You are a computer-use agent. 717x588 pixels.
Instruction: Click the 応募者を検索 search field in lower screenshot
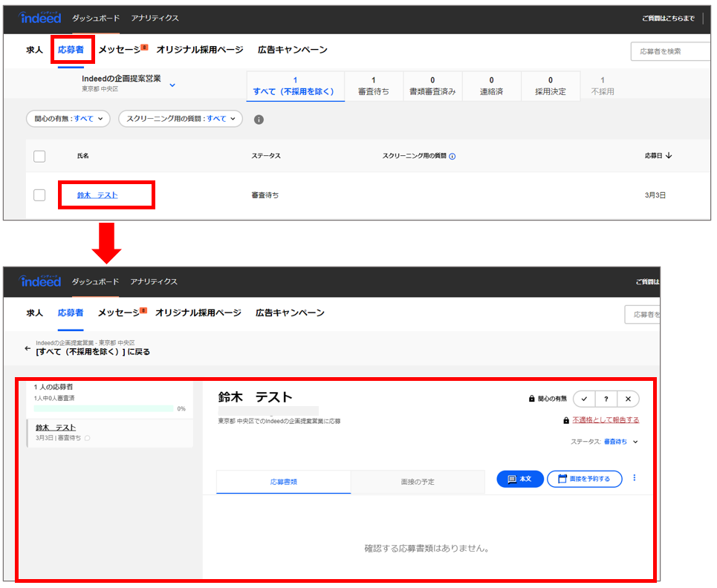(x=643, y=314)
